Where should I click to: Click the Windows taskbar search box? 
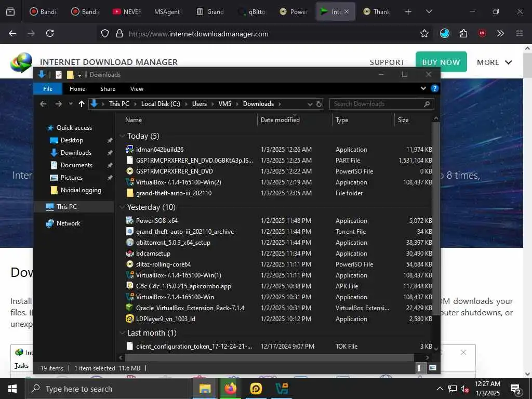coord(109,389)
